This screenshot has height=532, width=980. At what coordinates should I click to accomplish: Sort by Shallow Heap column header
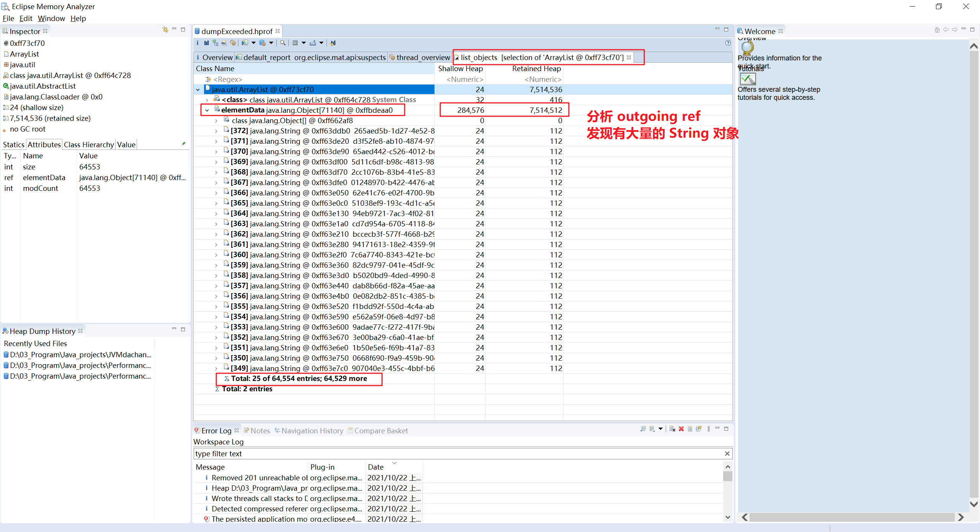click(460, 68)
